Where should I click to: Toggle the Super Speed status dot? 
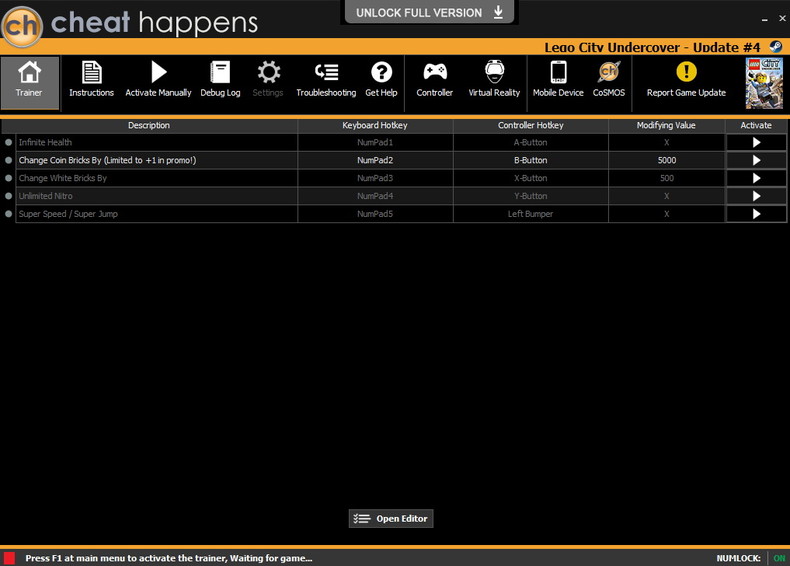(9, 214)
